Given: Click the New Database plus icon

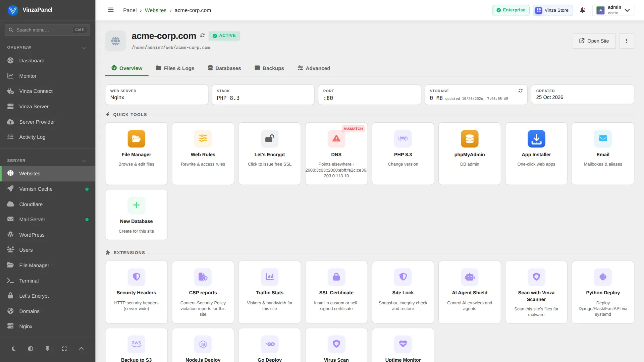Looking at the screenshot, I should 136,205.
